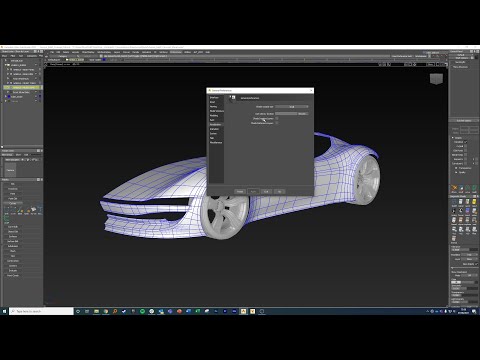
Task: Expand the Mesh palette section
Action: coord(13,251)
